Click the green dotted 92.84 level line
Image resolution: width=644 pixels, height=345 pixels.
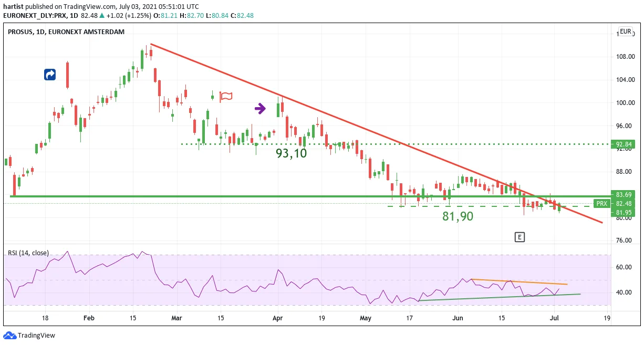(x=394, y=144)
